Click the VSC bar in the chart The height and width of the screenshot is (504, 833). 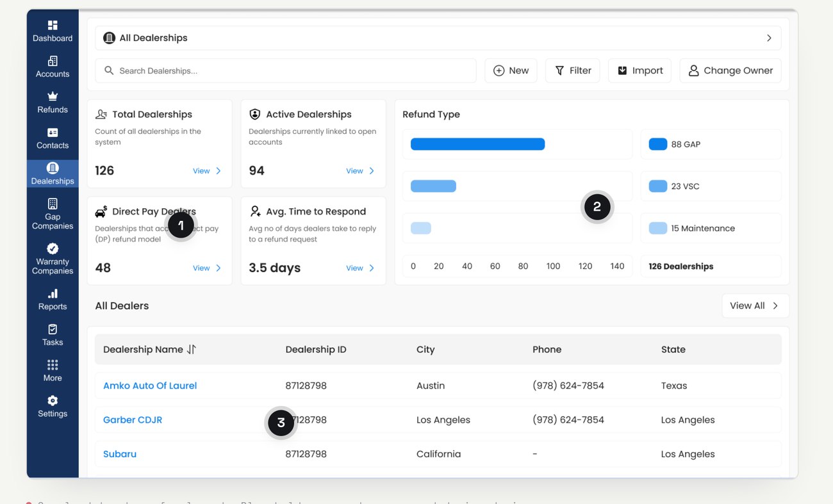[x=433, y=186]
